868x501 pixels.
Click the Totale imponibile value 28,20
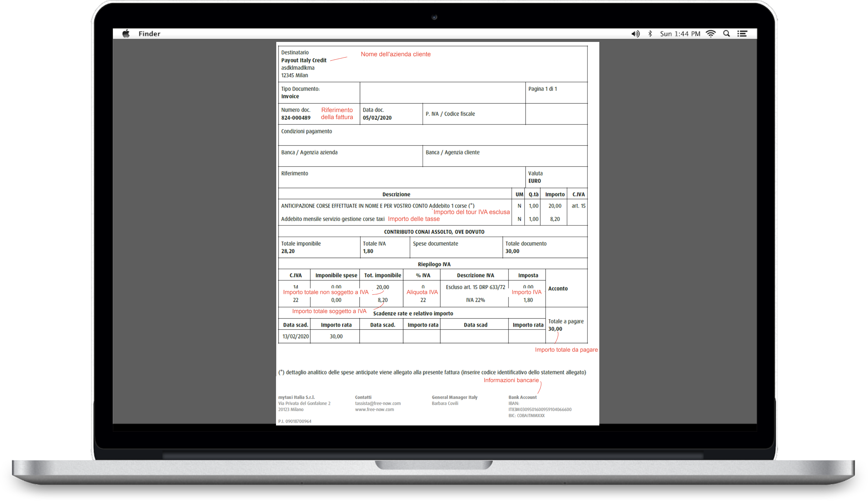288,251
